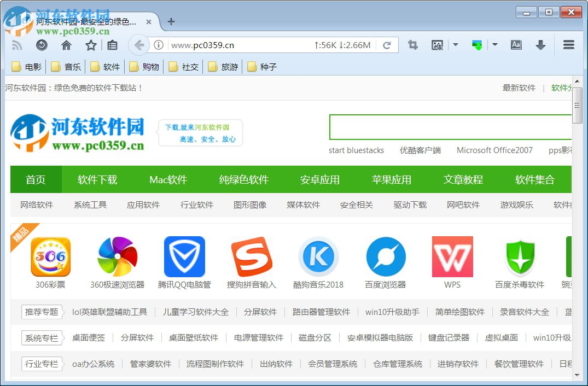Open the dropdown next to the green downloader
The width and height of the screenshot is (588, 386).
tap(495, 45)
